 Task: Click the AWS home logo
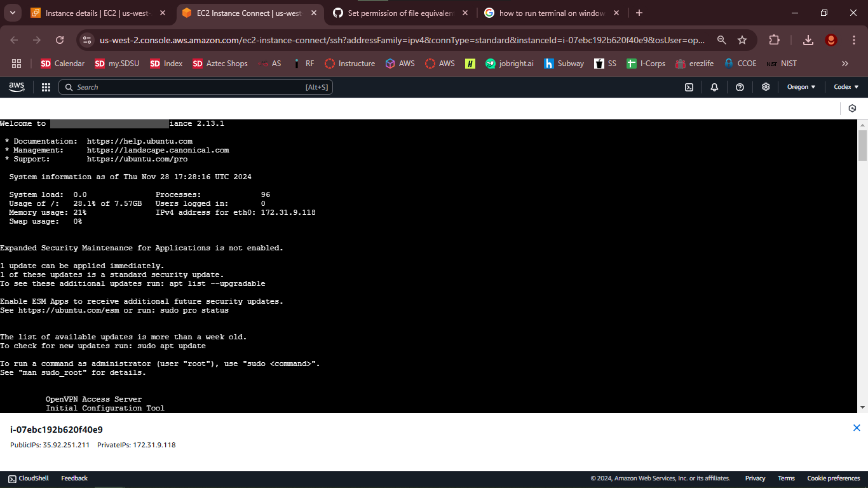[17, 86]
